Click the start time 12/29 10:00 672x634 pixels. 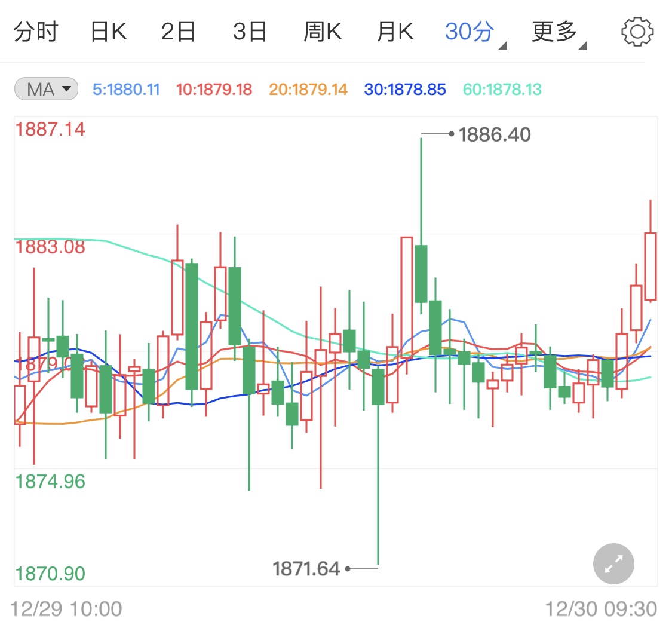[66, 609]
